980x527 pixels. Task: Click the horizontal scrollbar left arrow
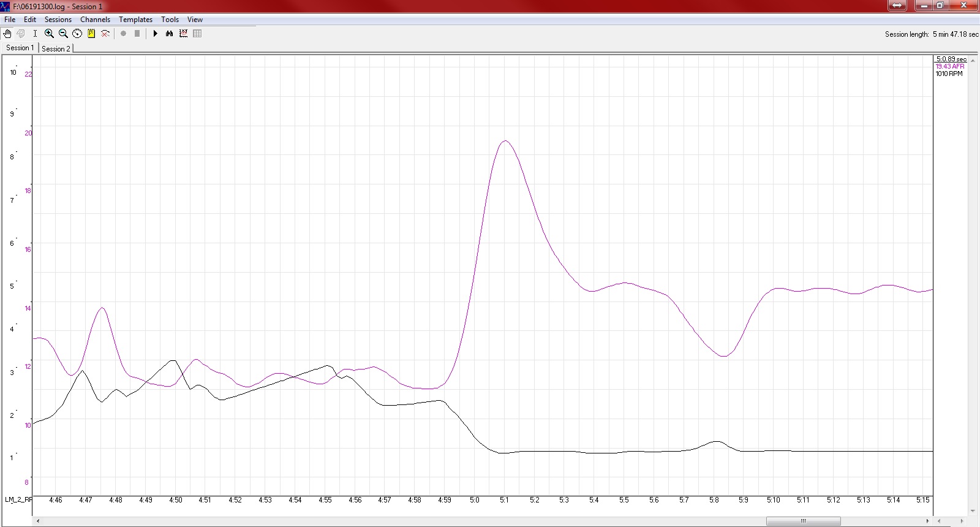38,521
